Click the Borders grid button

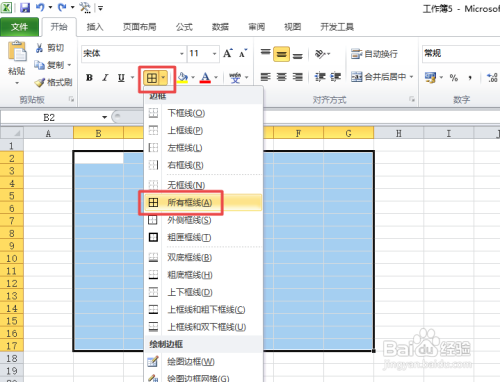(152, 78)
